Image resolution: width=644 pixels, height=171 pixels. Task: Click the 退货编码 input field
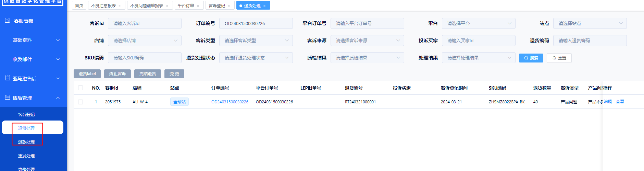pyautogui.click(x=590, y=41)
